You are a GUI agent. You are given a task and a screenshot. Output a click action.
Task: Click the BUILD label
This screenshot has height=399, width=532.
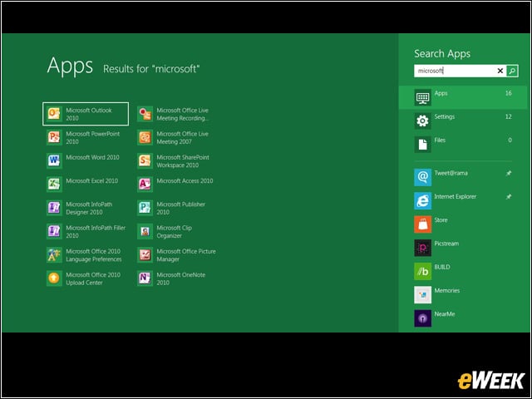coord(442,267)
